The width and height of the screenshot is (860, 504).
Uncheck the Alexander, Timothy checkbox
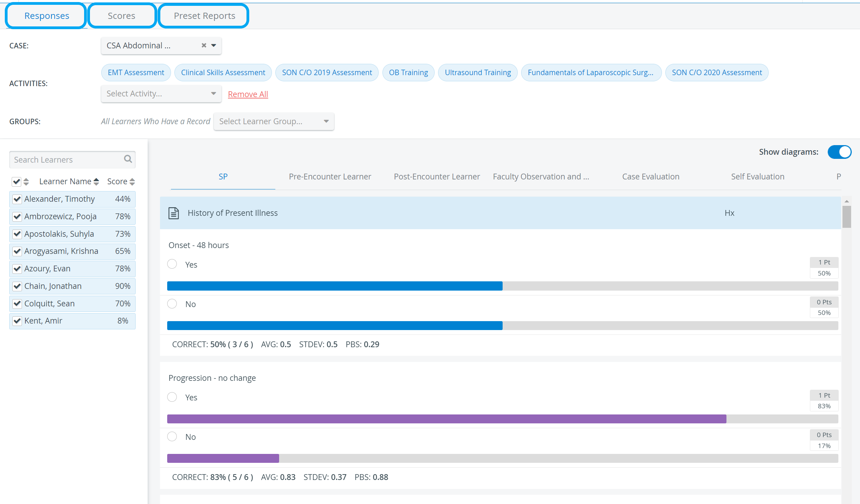[x=17, y=199]
